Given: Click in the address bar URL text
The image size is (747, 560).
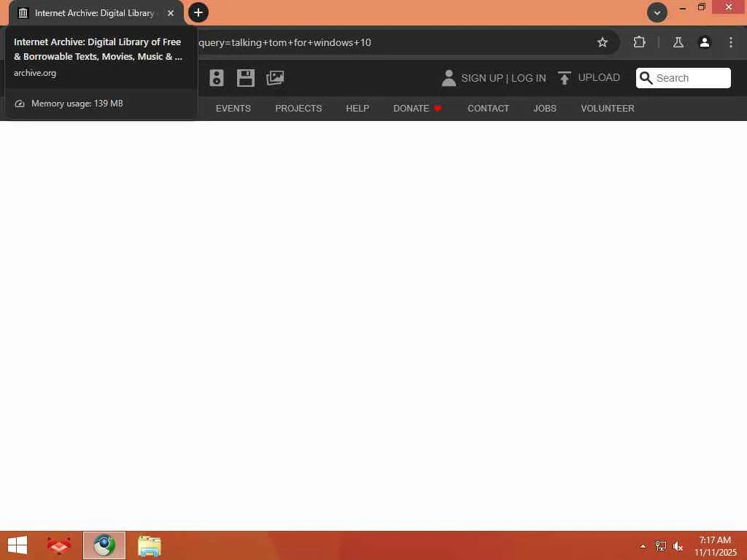Looking at the screenshot, I should point(285,42).
